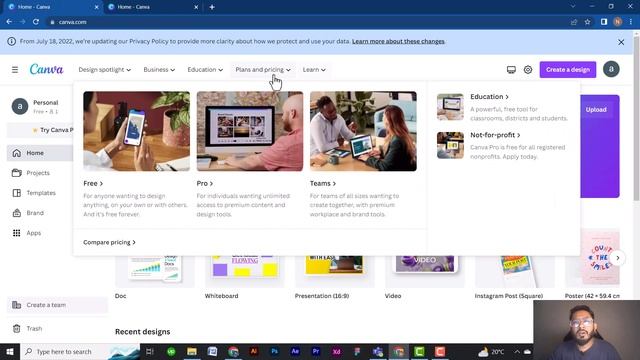Screen dimensions: 640x360
Task: Click the Create a design button
Action: (x=568, y=70)
